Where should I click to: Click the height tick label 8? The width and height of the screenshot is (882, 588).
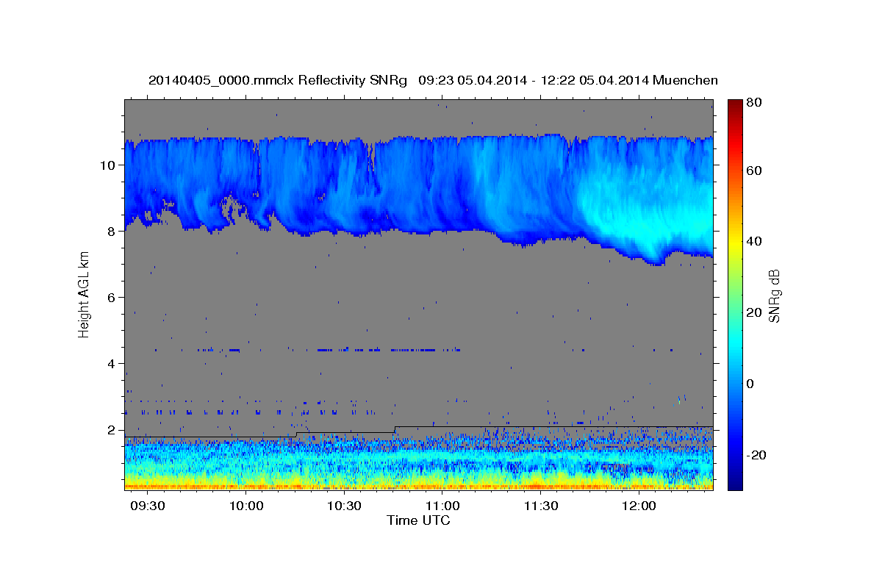(x=113, y=231)
